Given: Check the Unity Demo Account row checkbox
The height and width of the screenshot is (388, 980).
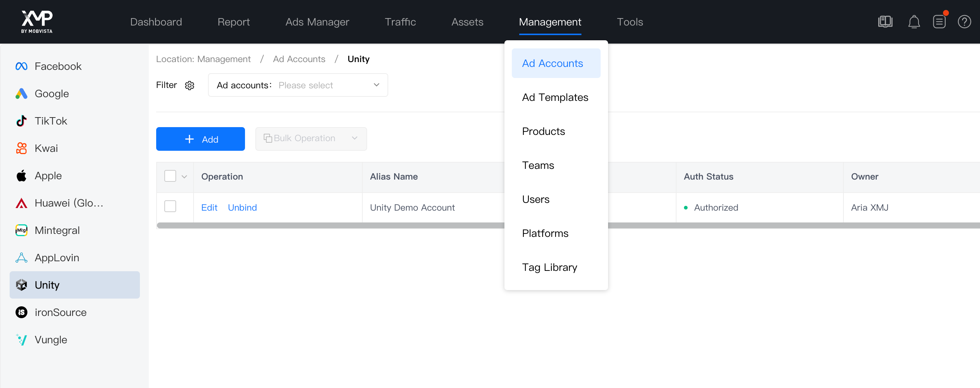Looking at the screenshot, I should (171, 206).
